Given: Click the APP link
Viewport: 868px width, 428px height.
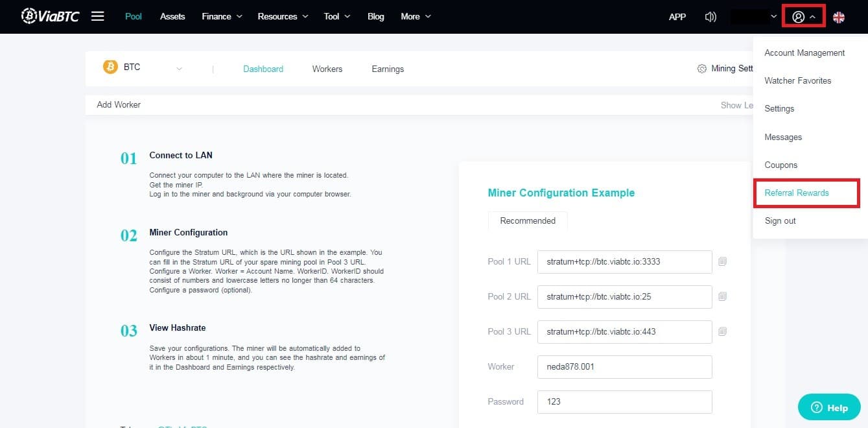Looking at the screenshot, I should [x=677, y=17].
